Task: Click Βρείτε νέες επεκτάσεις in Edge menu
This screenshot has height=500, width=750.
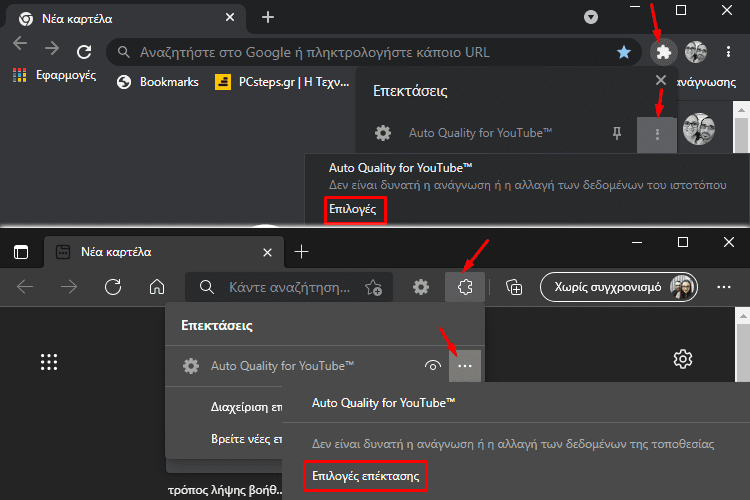Action: 246,439
